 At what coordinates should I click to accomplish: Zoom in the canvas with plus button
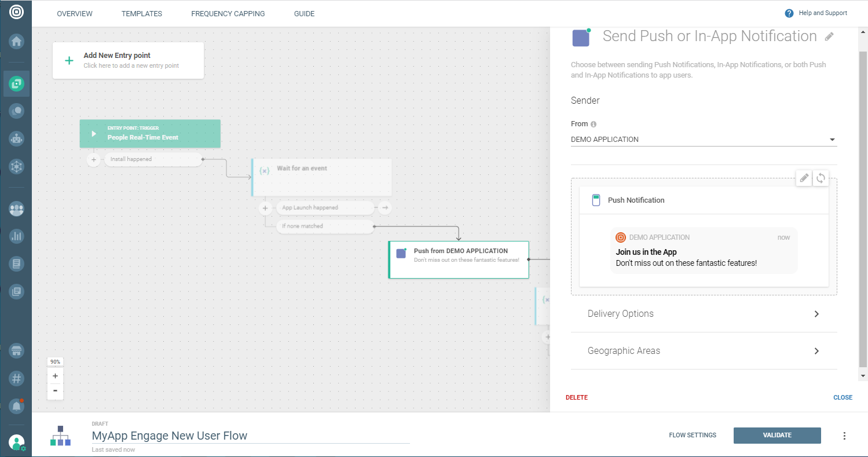click(x=55, y=376)
